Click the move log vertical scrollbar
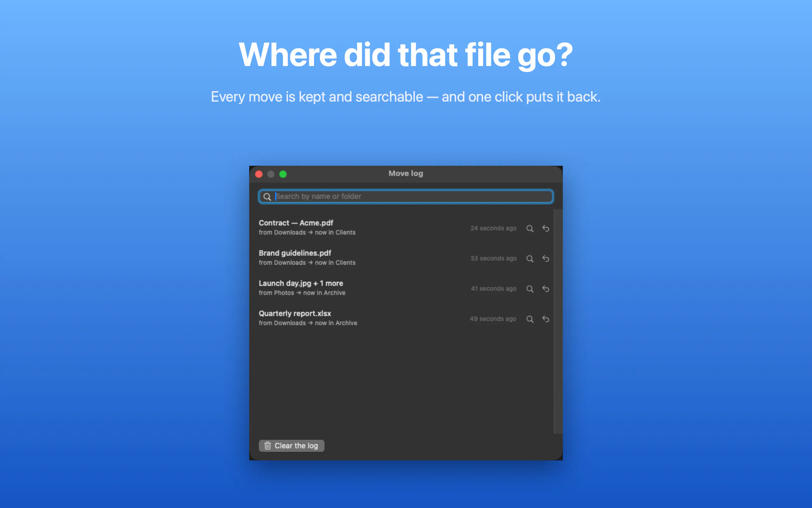812x508 pixels. [x=558, y=322]
